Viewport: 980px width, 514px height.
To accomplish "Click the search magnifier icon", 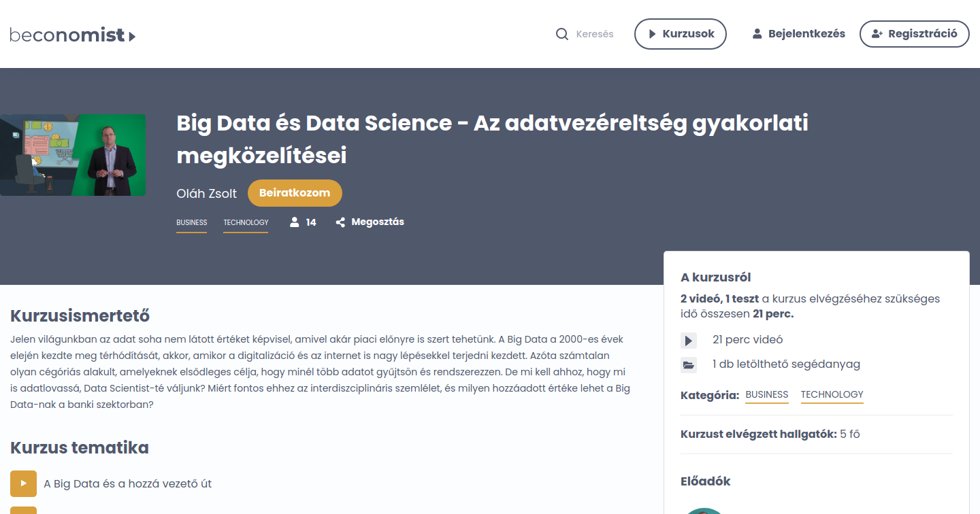I will (x=561, y=33).
